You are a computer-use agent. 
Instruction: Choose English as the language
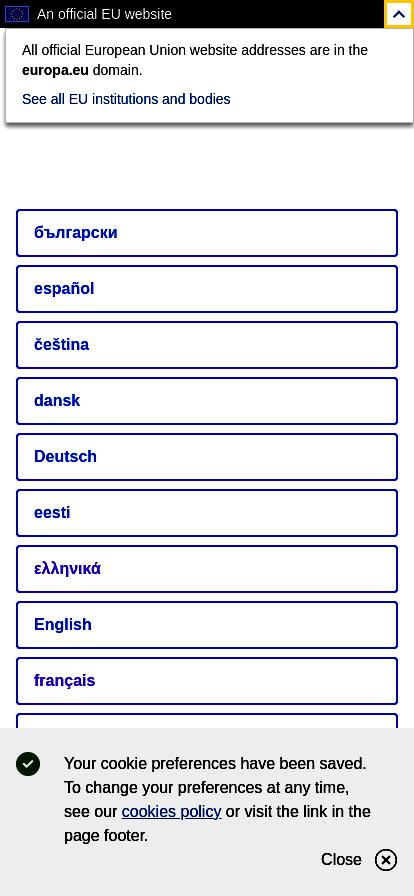click(x=207, y=625)
